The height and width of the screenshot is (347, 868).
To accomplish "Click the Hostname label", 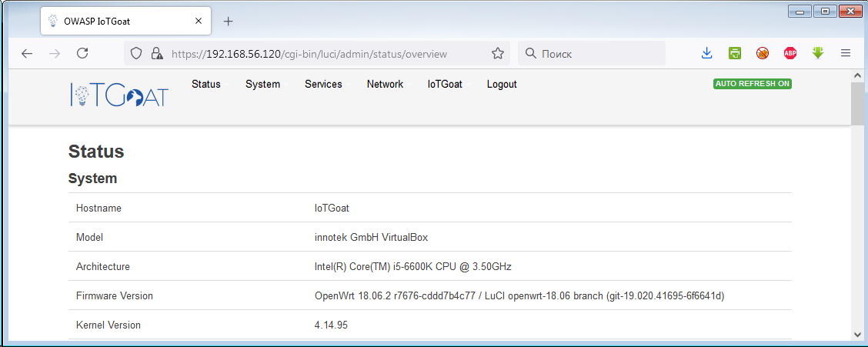I will 98,208.
